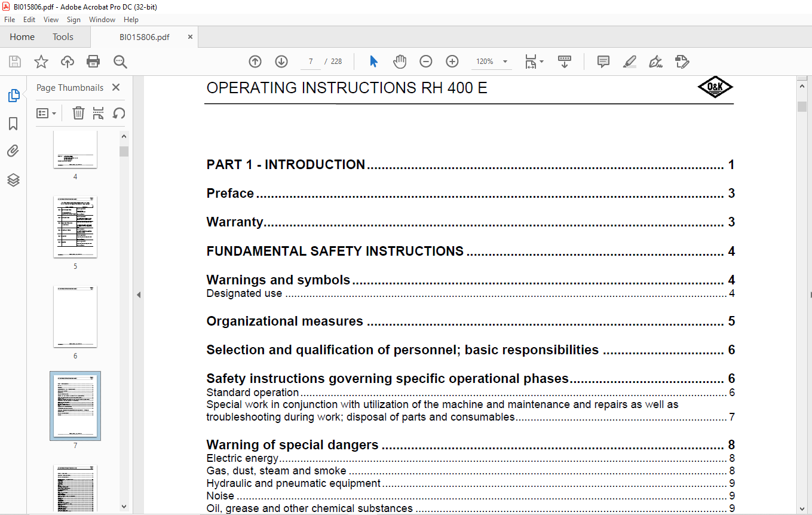Open the File menu
The height and width of the screenshot is (515, 812).
10,20
